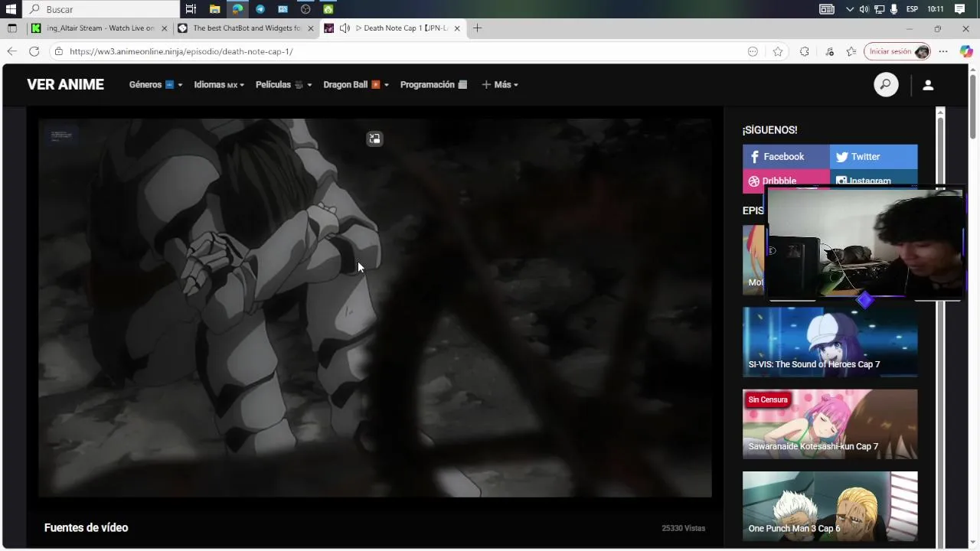
Task: Launch Copilot from the Edge toolbar
Action: pos(965,51)
